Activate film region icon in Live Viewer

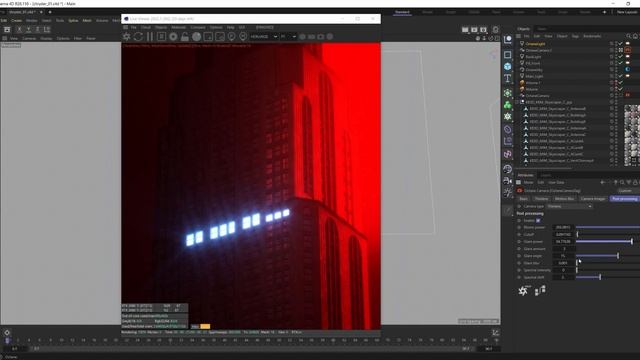coord(220,37)
